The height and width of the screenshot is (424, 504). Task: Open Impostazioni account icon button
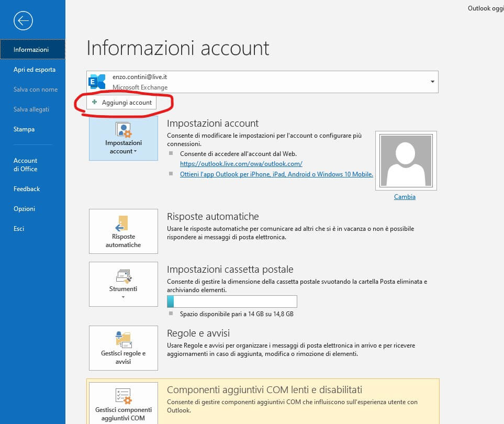[124, 130]
